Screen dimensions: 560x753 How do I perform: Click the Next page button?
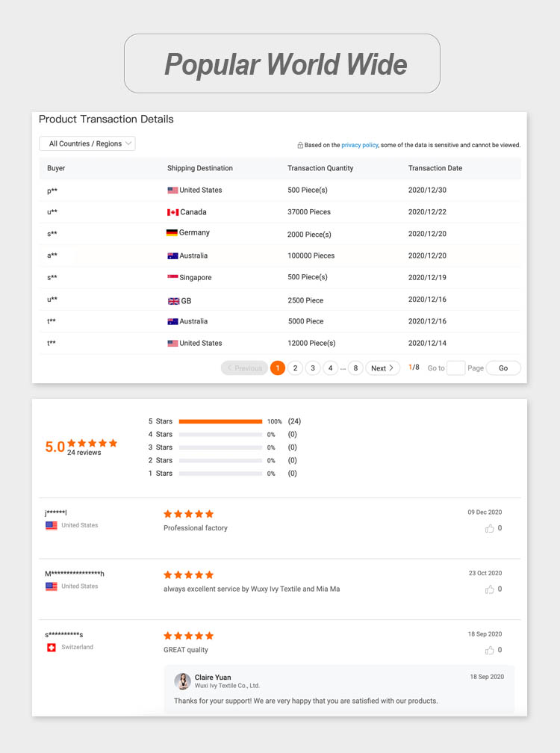point(382,368)
